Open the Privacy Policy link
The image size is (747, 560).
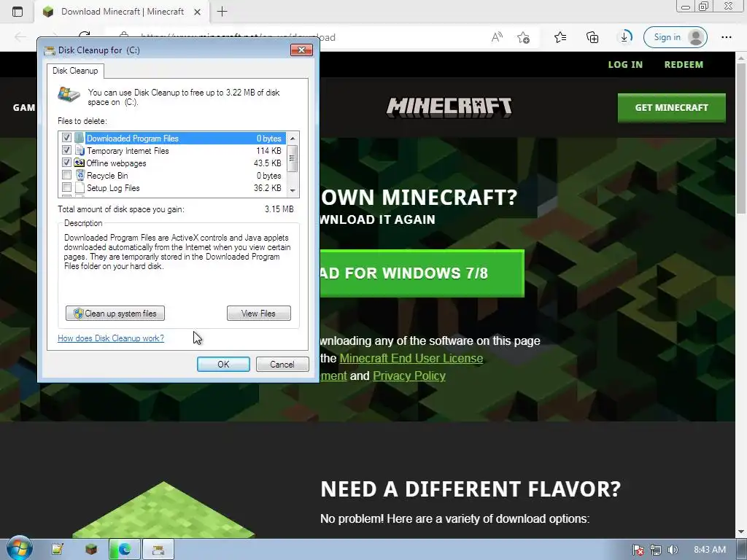pos(409,376)
